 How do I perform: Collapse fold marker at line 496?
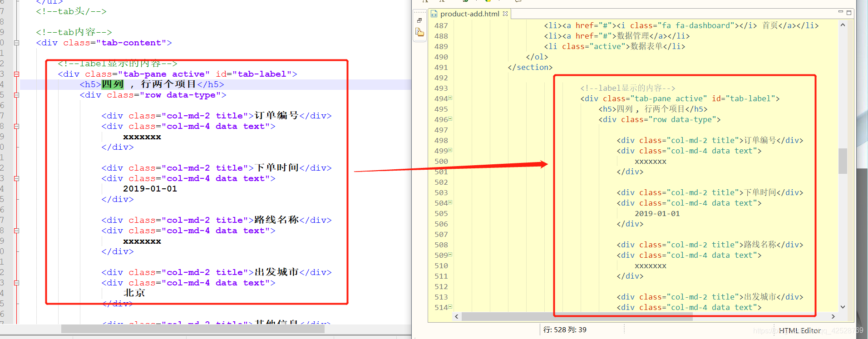tap(450, 119)
